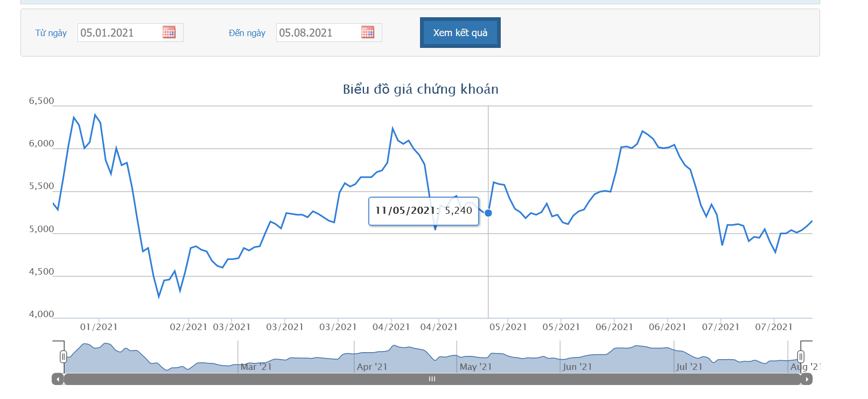Open the calendar picker for Đến ngày

click(368, 32)
